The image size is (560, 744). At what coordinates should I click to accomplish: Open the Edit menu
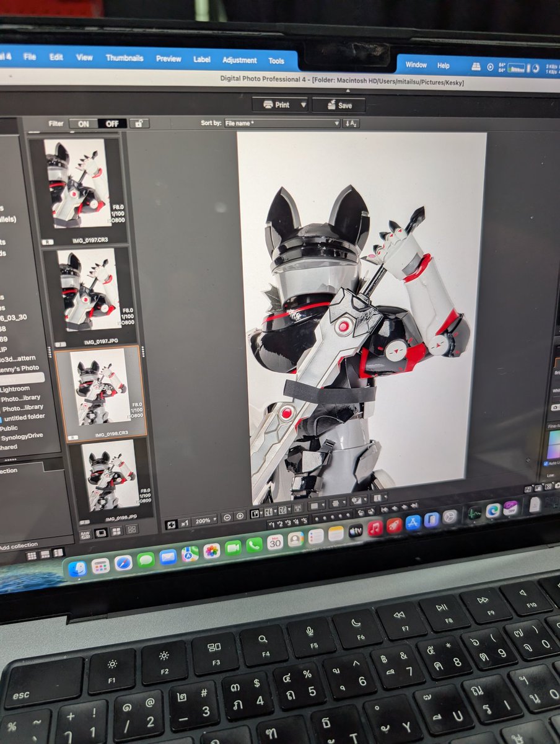56,57
